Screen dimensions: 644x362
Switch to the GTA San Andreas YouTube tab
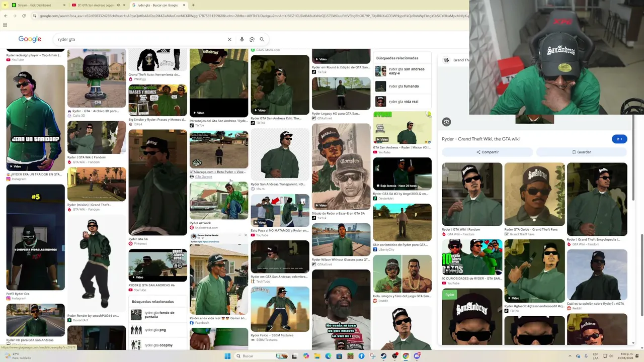pyautogui.click(x=100, y=5)
